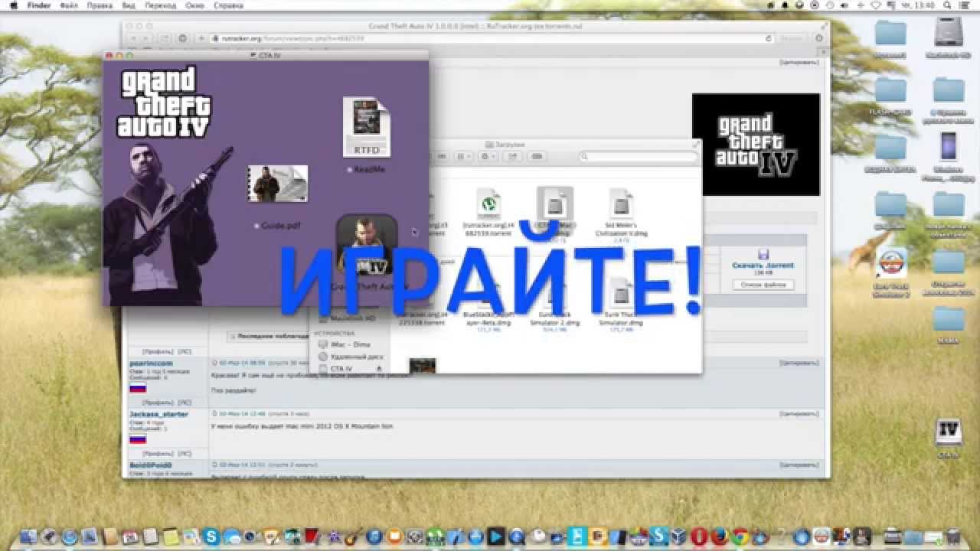Open the GTA IV mounted volume on desktop
This screenshot has width=980, height=551.
(948, 438)
